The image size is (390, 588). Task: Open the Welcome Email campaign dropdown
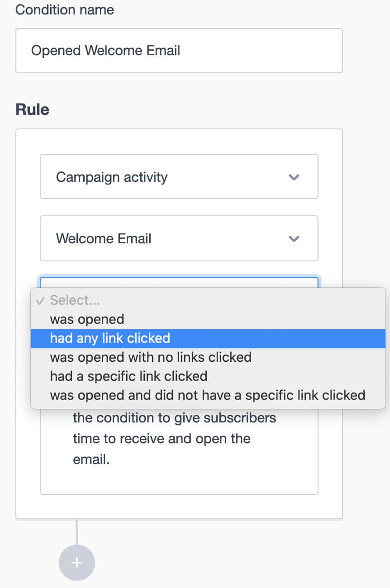coord(179,238)
